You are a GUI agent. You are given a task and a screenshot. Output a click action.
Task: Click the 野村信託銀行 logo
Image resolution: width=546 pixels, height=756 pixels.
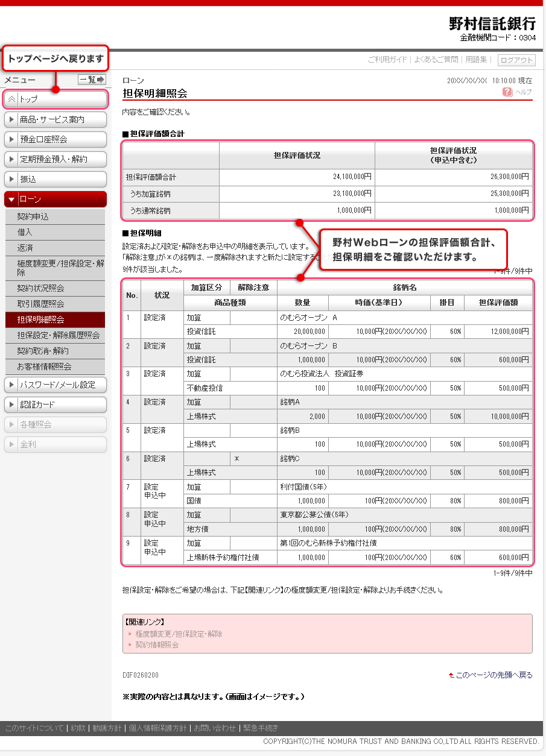pos(492,24)
